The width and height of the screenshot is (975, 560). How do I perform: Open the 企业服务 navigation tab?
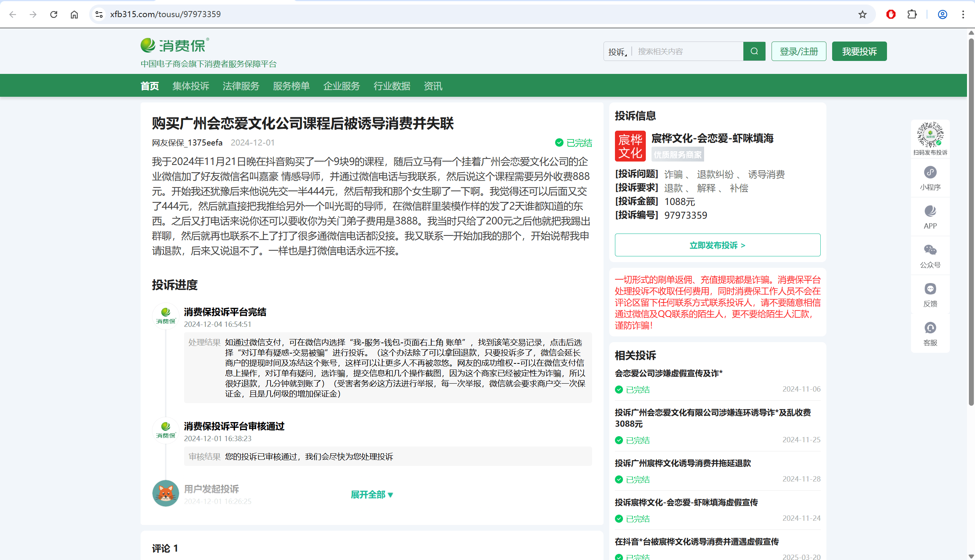341,86
